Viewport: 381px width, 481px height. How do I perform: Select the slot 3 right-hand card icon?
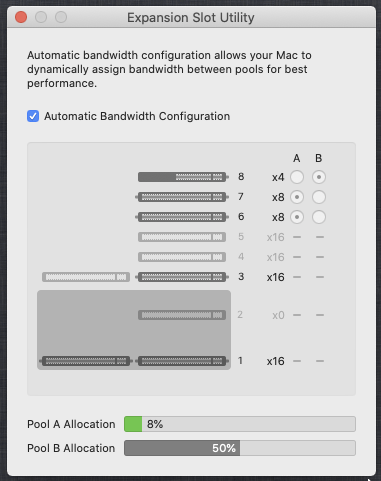point(182,277)
